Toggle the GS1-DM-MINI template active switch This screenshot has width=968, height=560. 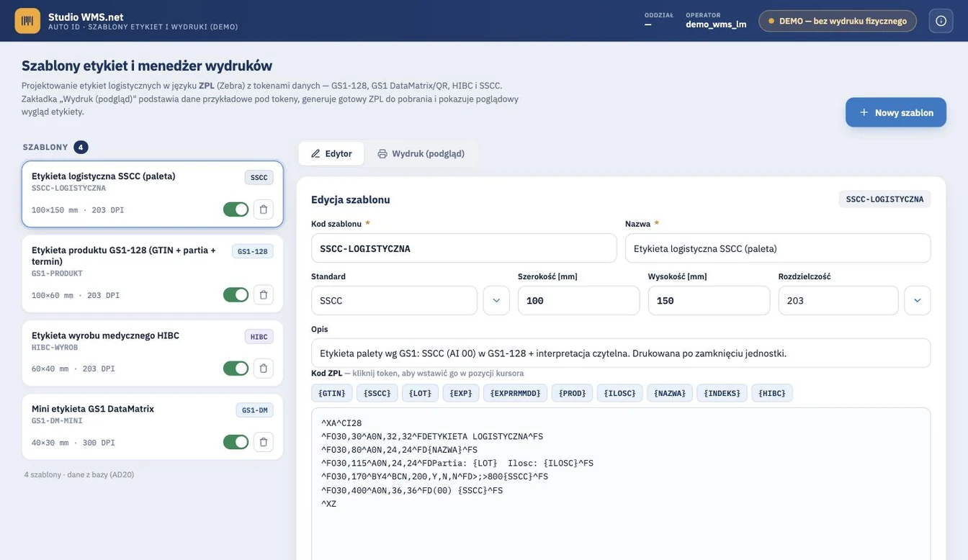click(236, 442)
